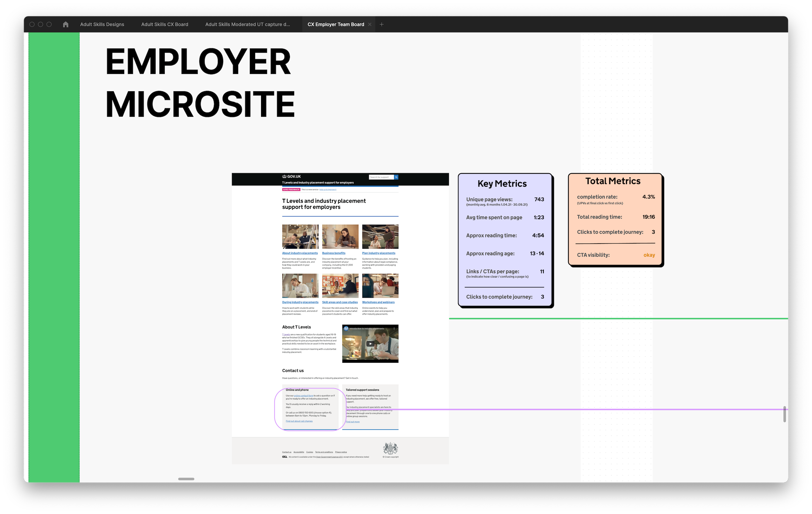Switch to Adult Skills CX Board tab
This screenshot has height=514, width=812.
coord(164,24)
